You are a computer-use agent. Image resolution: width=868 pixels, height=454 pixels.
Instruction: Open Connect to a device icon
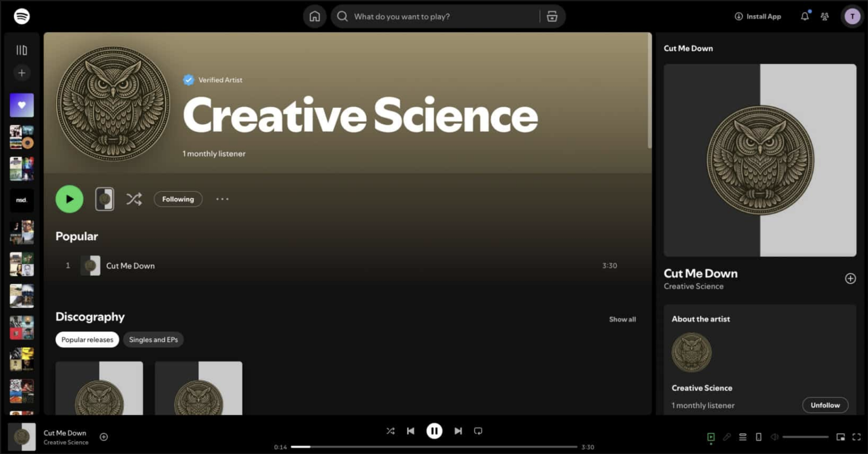[759, 437]
